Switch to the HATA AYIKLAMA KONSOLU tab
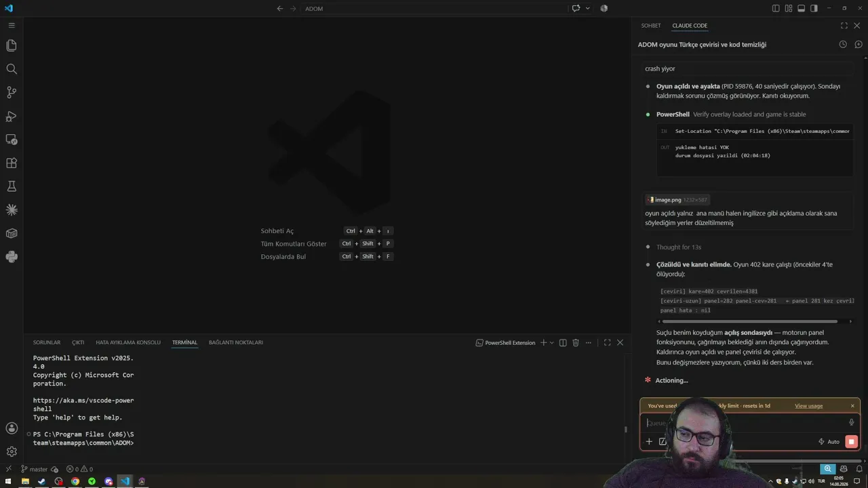The height and width of the screenshot is (488, 868). (128, 343)
